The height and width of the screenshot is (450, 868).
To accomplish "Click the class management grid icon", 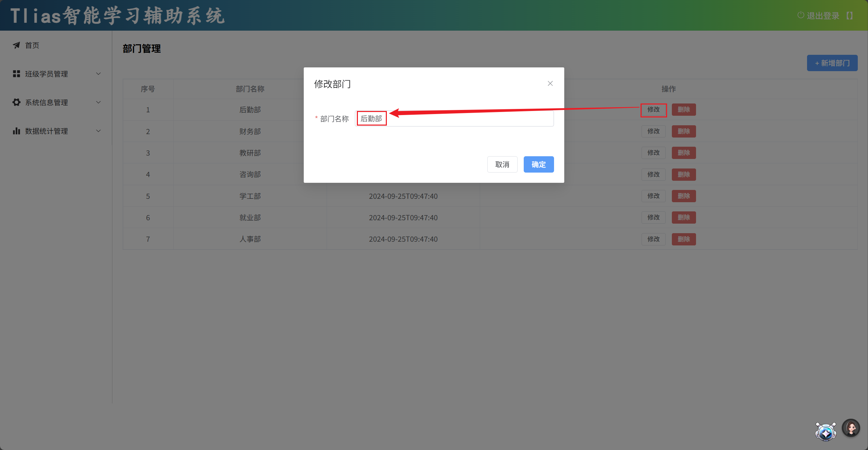I will coord(16,74).
